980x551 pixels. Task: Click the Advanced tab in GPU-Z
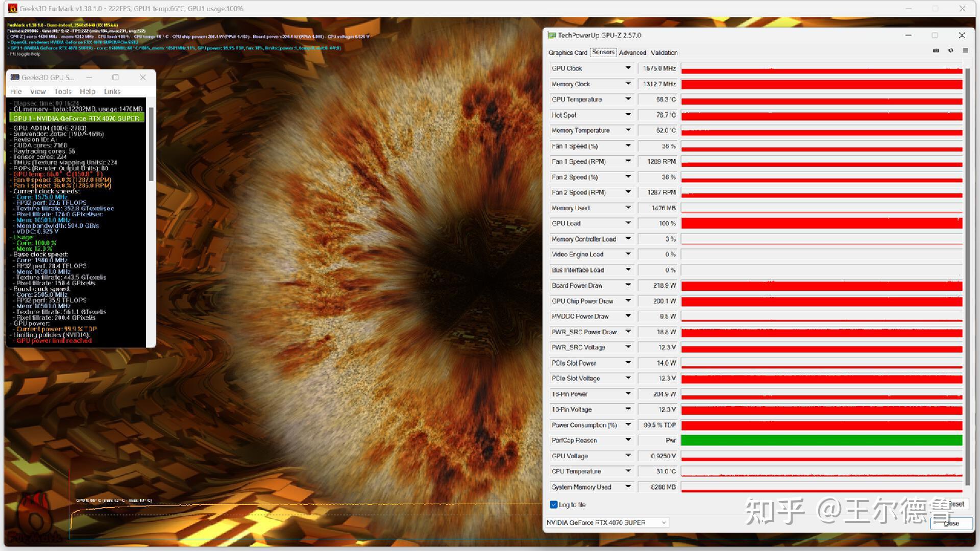click(631, 53)
